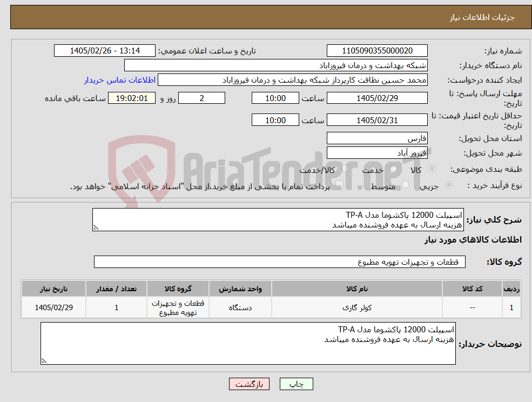This screenshot has height=402, width=532.
Task: Click the شماره نیاز label
Action: click(503, 51)
